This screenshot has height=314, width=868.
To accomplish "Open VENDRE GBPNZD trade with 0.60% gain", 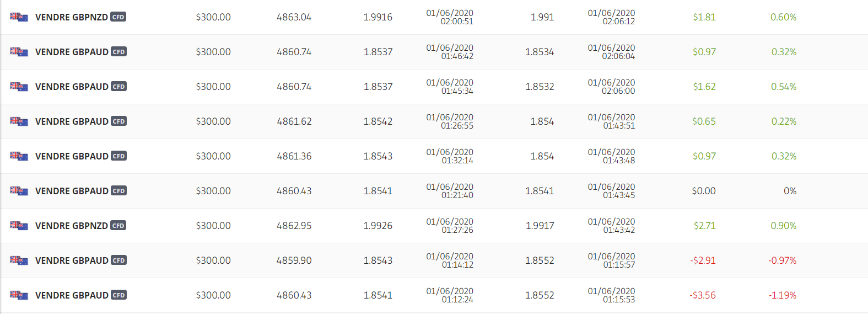I will tap(71, 17).
